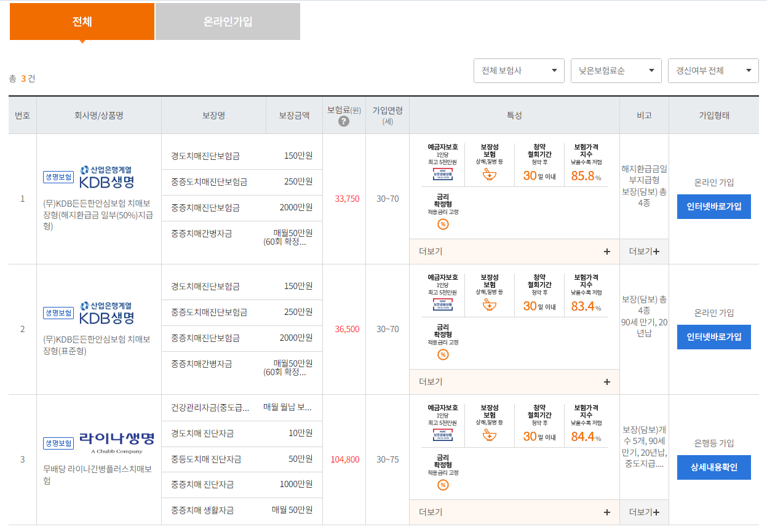The image size is (767, 532).
Task: Click the 회사명/상품명 column header
Action: [99, 115]
